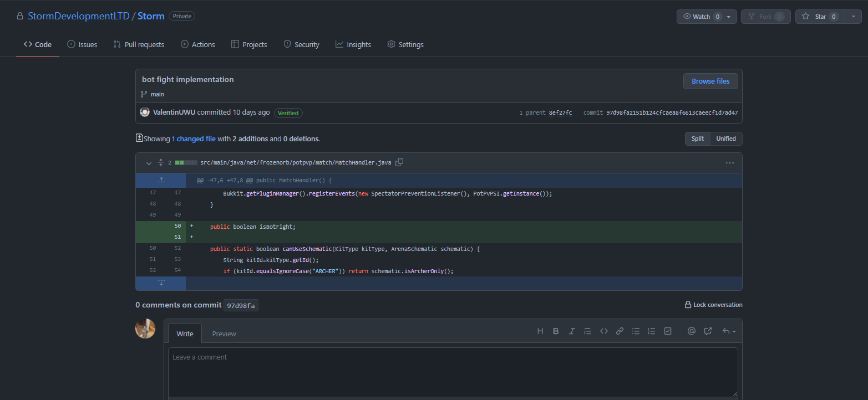Add a task list checkbox to the comment
The height and width of the screenshot is (400, 868).
click(668, 331)
